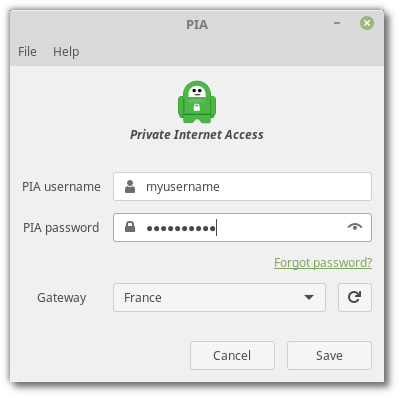Click the user icon in username field
Image resolution: width=400 pixels, height=398 pixels.
click(x=130, y=187)
